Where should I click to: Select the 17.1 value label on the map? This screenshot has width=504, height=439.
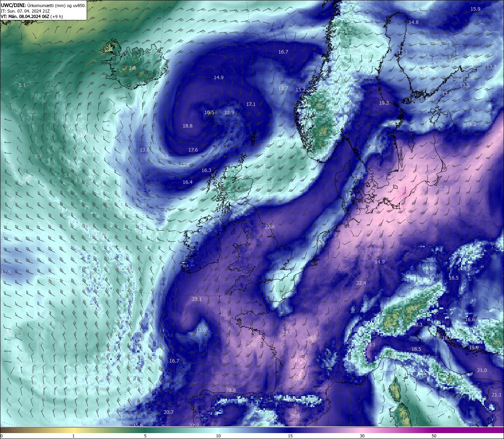click(x=251, y=104)
